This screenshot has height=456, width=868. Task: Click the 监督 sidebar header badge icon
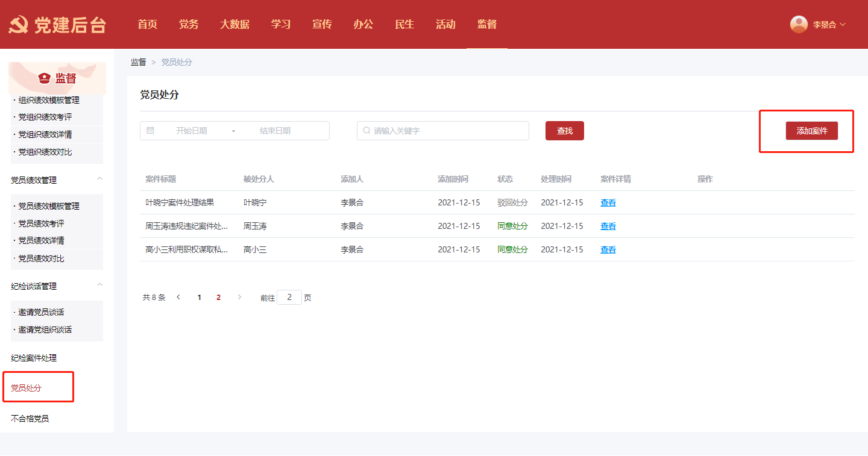tap(44, 78)
